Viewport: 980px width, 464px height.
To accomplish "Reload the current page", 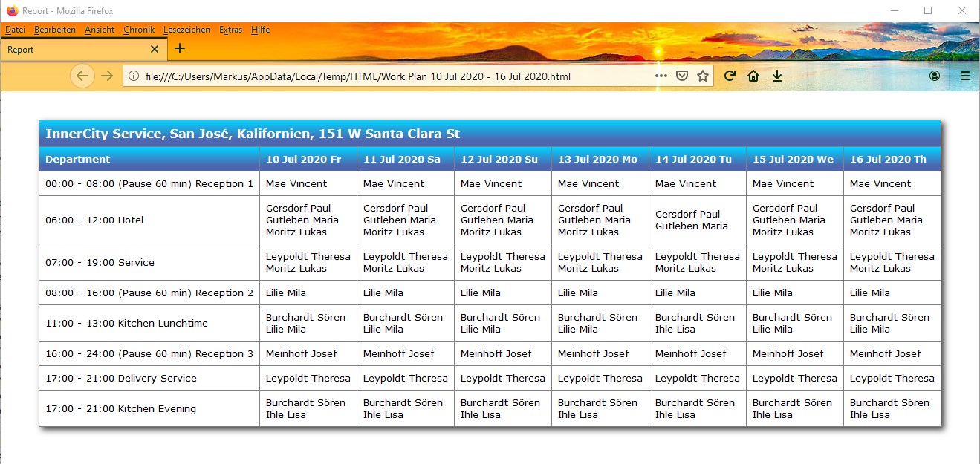I will [x=730, y=76].
